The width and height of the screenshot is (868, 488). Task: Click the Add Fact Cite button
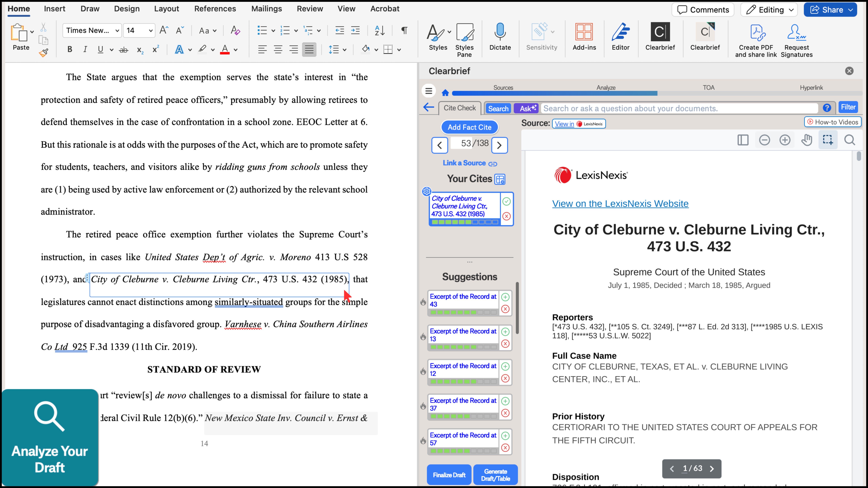(x=469, y=127)
